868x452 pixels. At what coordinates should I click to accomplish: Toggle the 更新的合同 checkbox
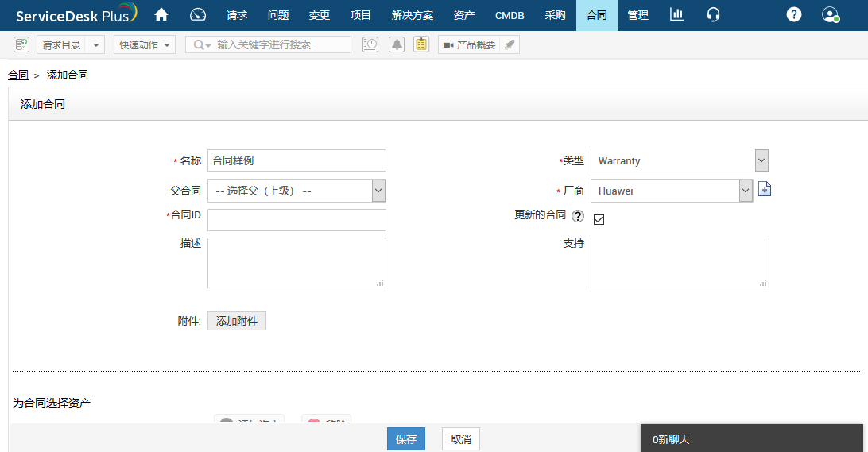pyautogui.click(x=599, y=219)
